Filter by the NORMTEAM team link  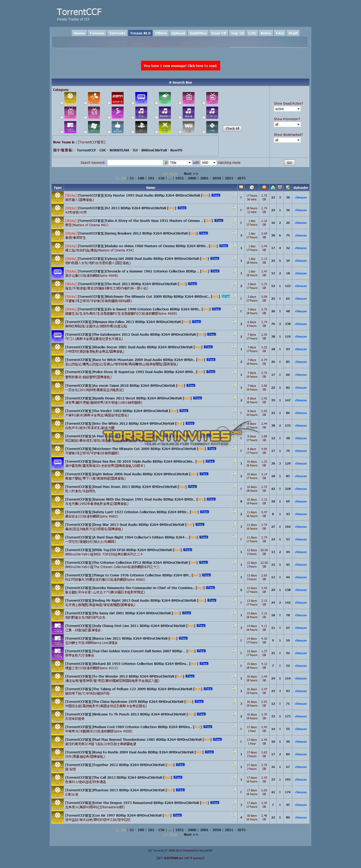pyautogui.click(x=119, y=150)
